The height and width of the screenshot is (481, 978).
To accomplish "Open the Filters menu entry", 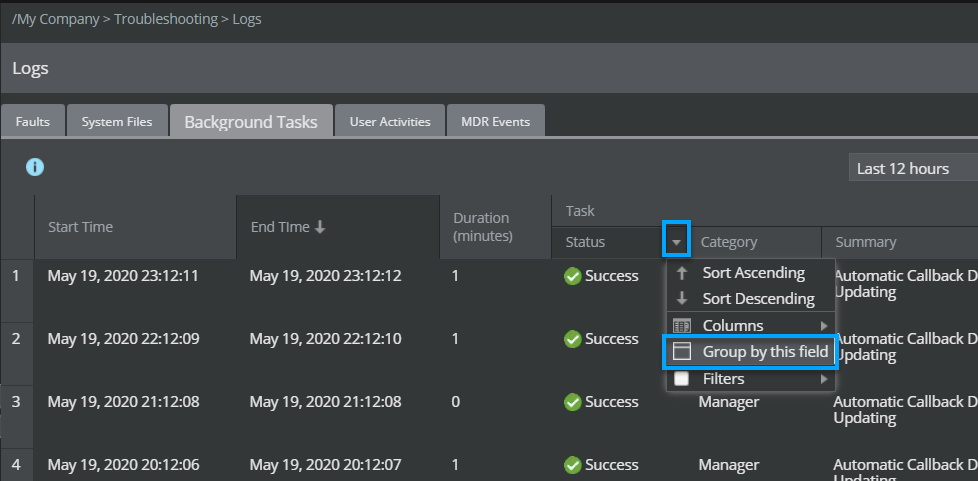I will coord(751,379).
